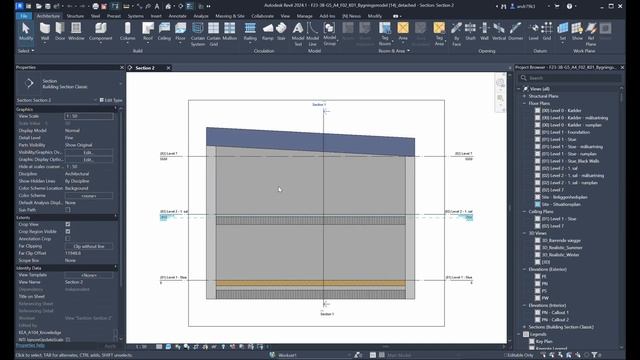Collapse the Identity Data section in Properties
The height and width of the screenshot is (360, 640).
point(115,268)
